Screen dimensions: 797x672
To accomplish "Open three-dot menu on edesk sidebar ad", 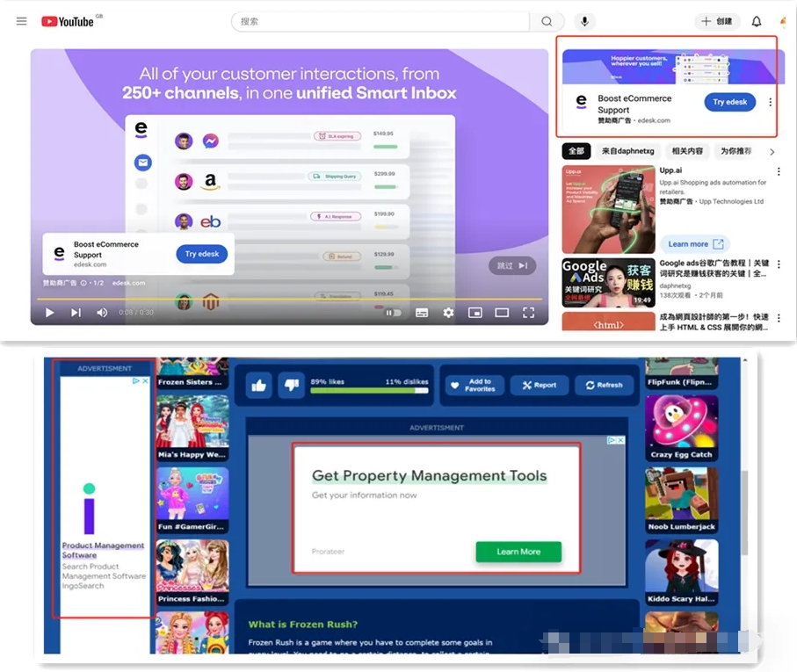I will 771,103.
